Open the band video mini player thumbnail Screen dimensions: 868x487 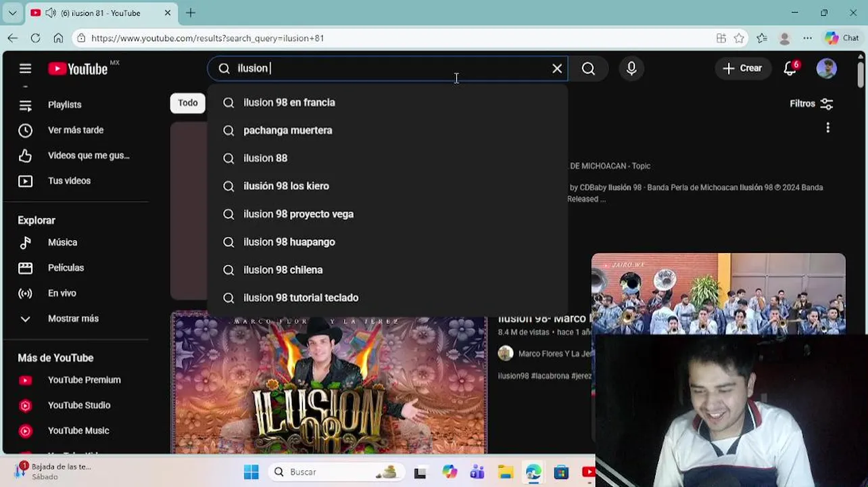pos(718,294)
